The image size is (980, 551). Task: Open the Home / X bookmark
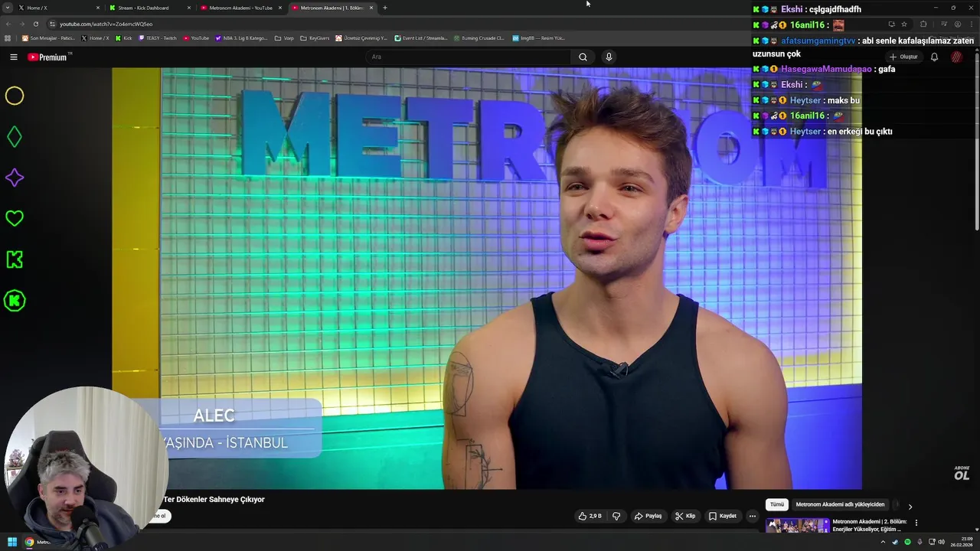pos(95,37)
